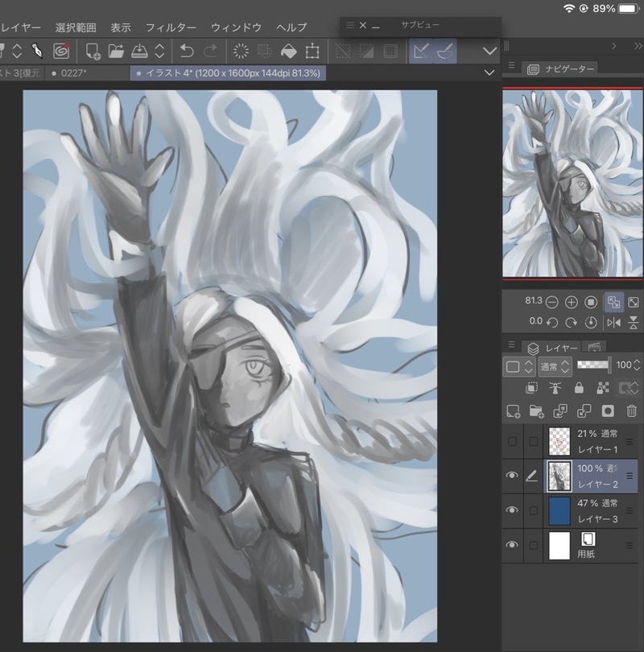Save the canvas with the save icon
644x652 pixels.
coord(139,52)
